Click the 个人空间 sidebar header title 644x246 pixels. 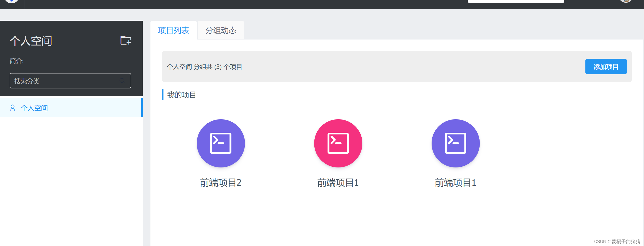click(31, 41)
